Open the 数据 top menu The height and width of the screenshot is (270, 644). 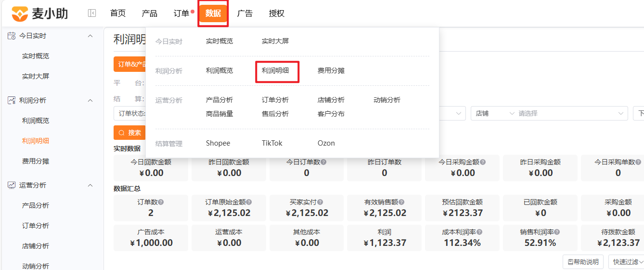pyautogui.click(x=213, y=13)
